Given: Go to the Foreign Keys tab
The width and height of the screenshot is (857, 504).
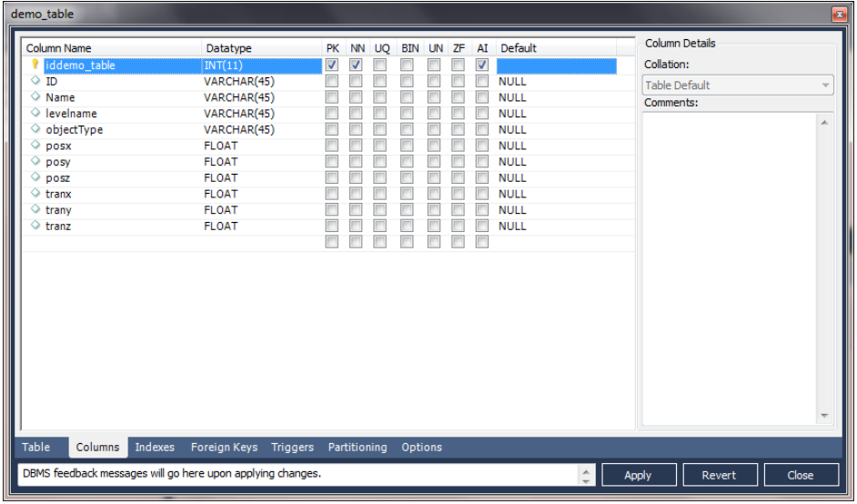Looking at the screenshot, I should 224,448.
